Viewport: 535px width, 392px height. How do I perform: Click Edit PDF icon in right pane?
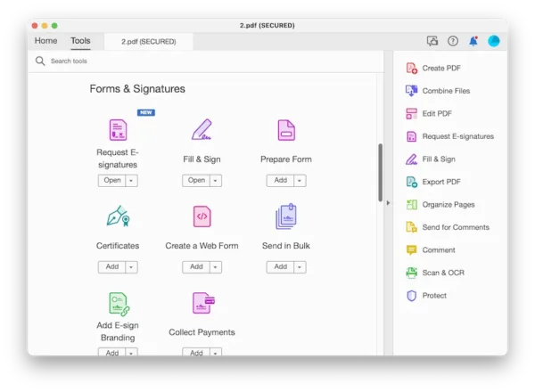coord(411,113)
